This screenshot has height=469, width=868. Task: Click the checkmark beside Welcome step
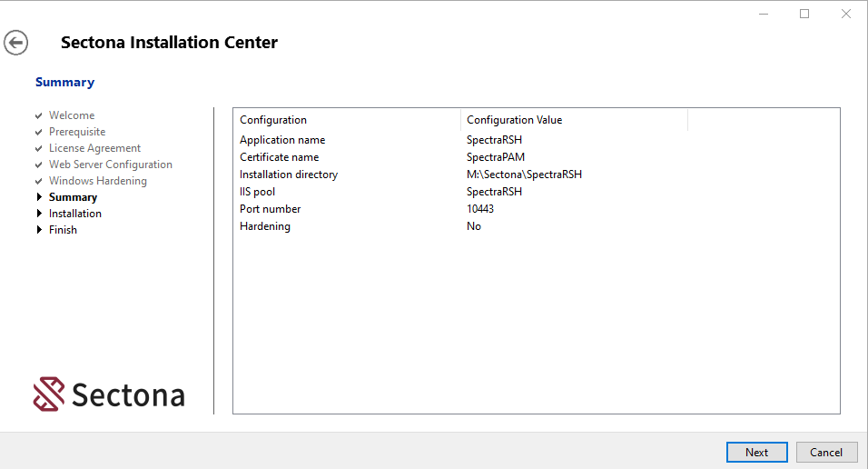tap(39, 116)
